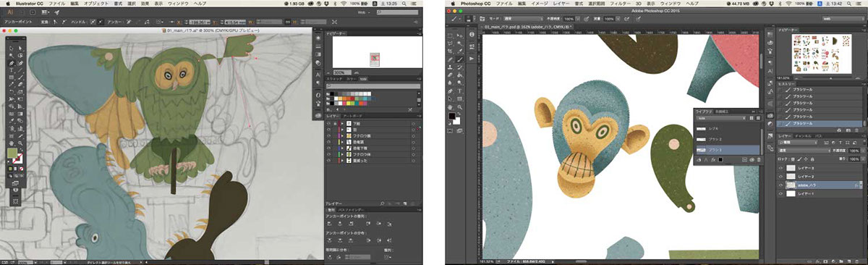Select the Pen tool in Illustrator toolbox
This screenshot has width=868, height=265.
[x=11, y=63]
